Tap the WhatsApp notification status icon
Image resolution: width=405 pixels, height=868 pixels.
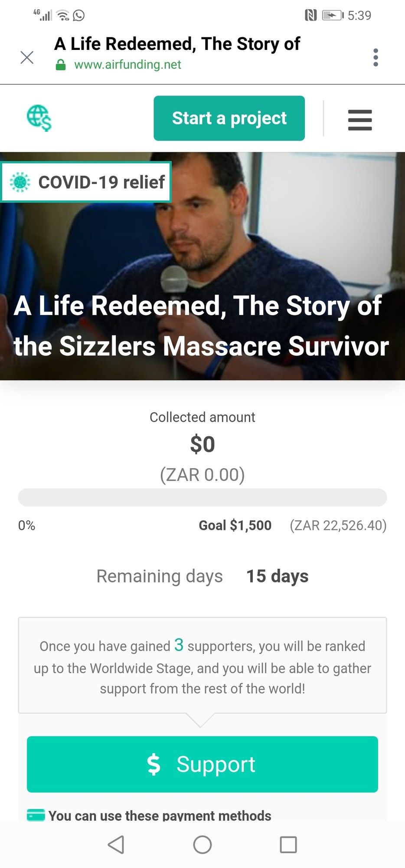[x=79, y=16]
